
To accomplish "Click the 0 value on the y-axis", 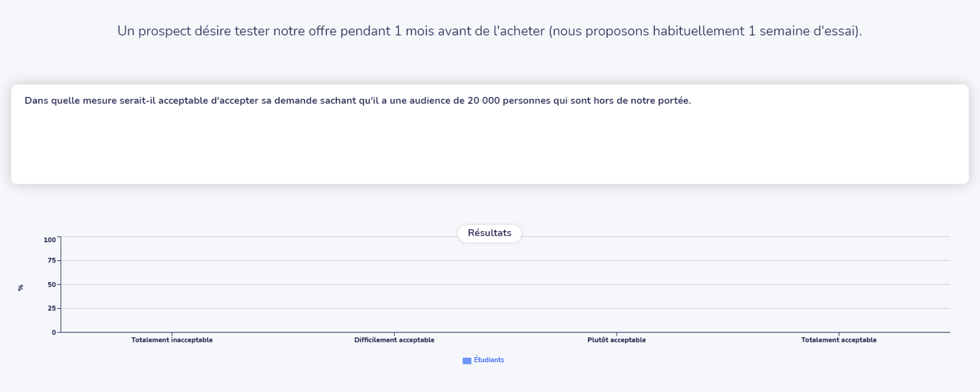I will tap(53, 332).
